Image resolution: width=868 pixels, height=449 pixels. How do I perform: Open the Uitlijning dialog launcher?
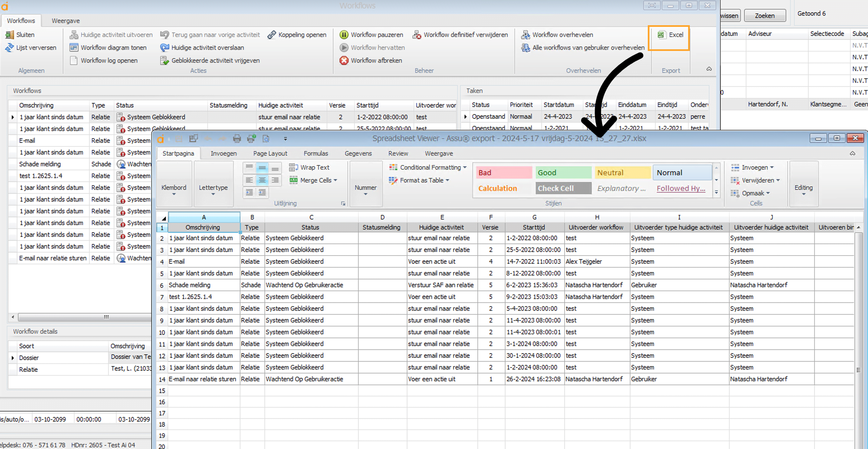pyautogui.click(x=343, y=203)
